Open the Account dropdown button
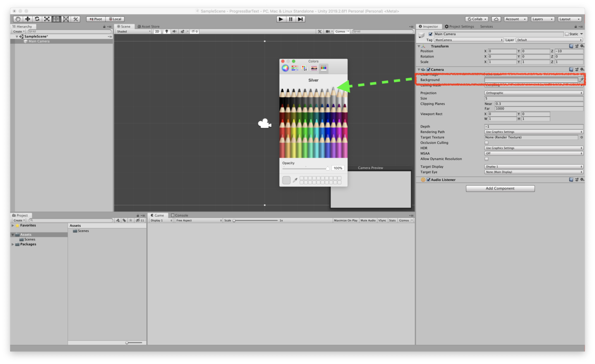595x364 pixels. point(515,19)
